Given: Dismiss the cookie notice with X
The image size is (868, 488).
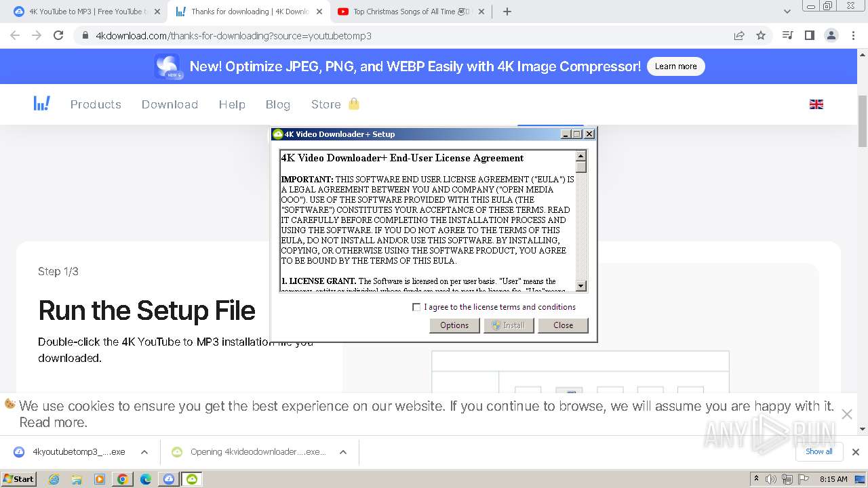Looking at the screenshot, I should (x=846, y=414).
